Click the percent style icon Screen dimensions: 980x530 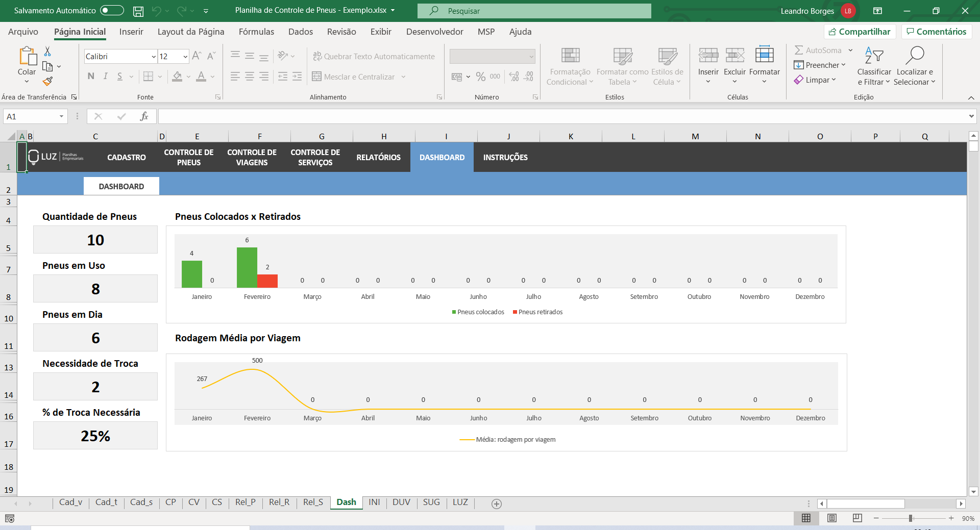(x=481, y=77)
